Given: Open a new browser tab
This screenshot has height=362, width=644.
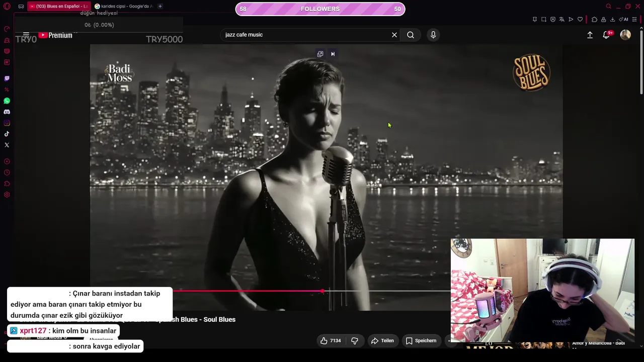Looking at the screenshot, I should (x=160, y=7).
